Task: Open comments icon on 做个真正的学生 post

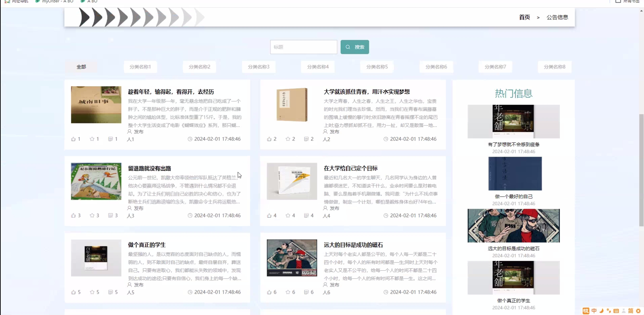Action: coord(110,292)
